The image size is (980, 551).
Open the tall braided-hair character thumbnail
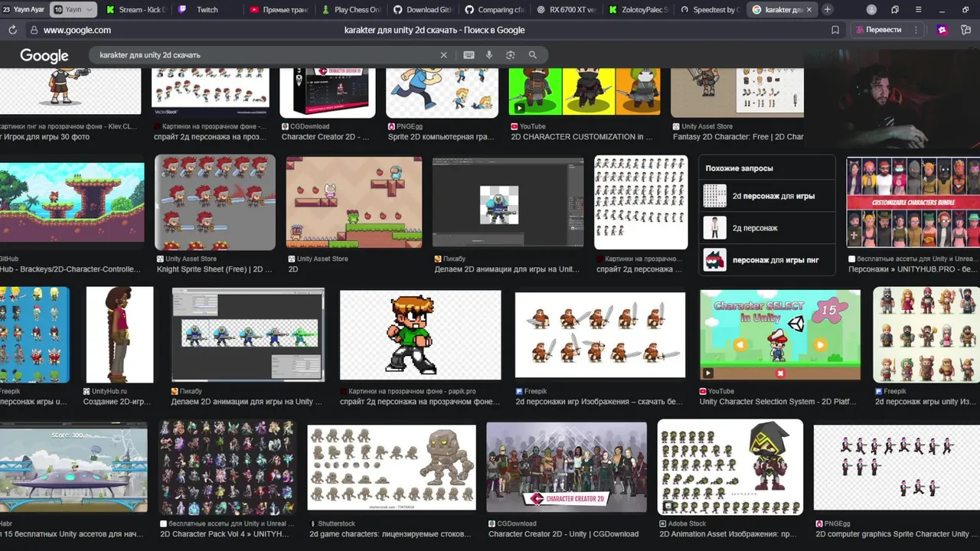point(120,334)
